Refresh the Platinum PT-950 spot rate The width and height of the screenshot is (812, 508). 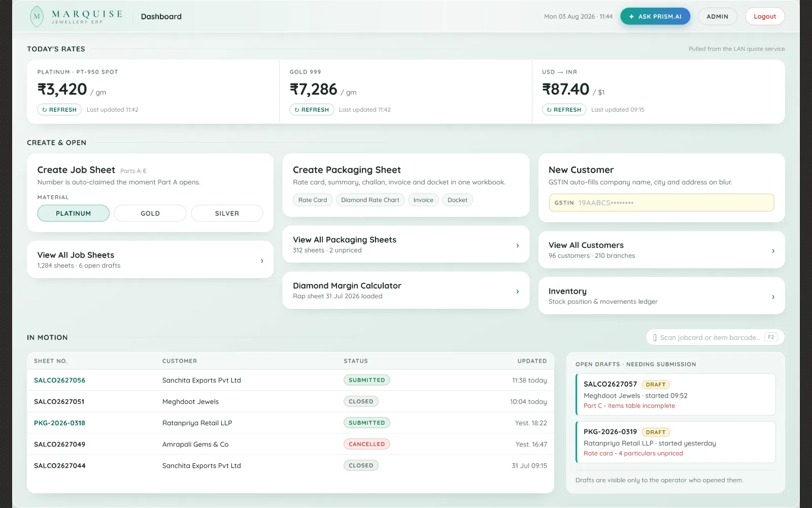click(x=59, y=110)
